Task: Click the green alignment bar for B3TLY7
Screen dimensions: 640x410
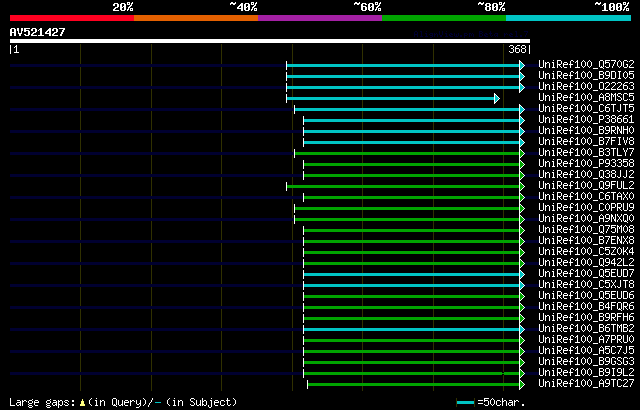Action: point(407,153)
